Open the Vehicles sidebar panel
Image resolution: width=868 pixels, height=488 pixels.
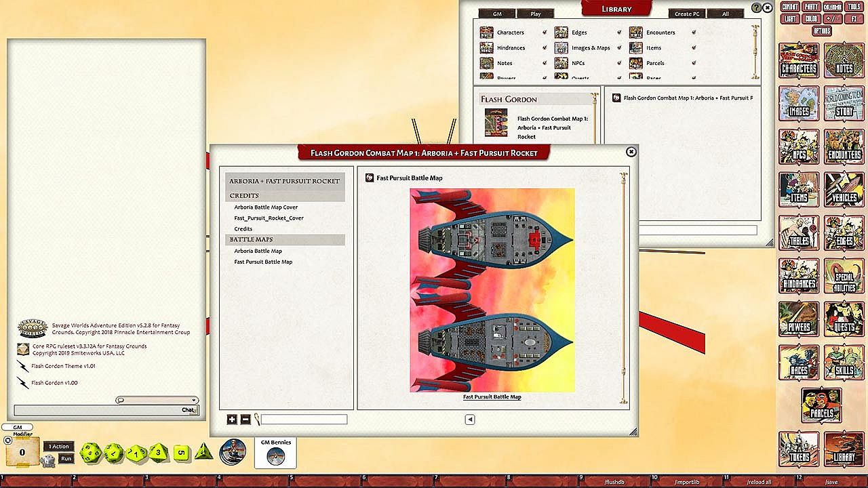coord(844,190)
